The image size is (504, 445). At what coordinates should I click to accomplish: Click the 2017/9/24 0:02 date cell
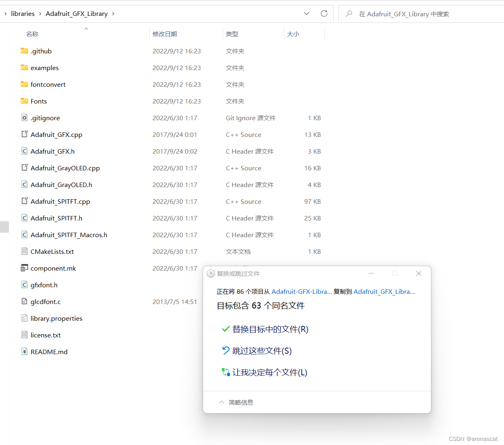(x=175, y=151)
